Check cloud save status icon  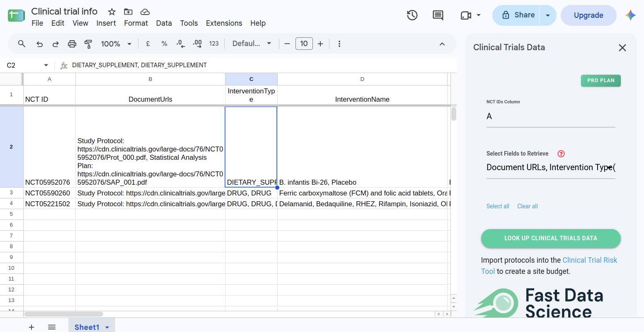coord(145,12)
